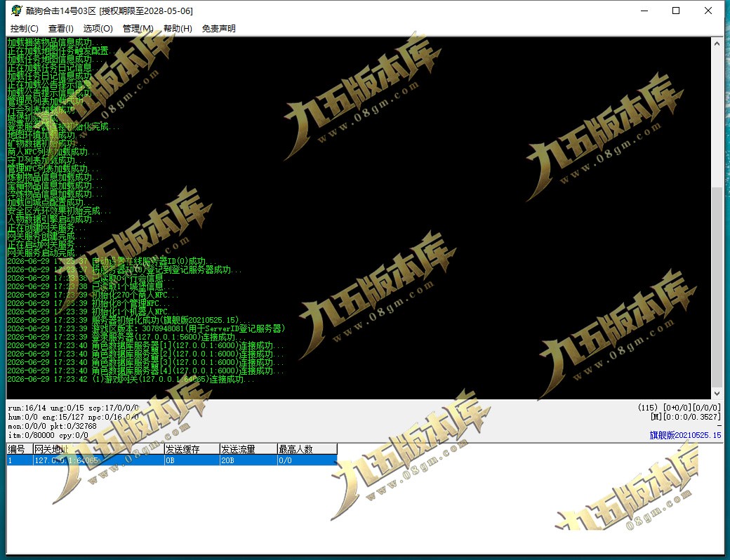Click the hum:0/0 status line
This screenshot has height=560, width=730.
tap(73, 417)
